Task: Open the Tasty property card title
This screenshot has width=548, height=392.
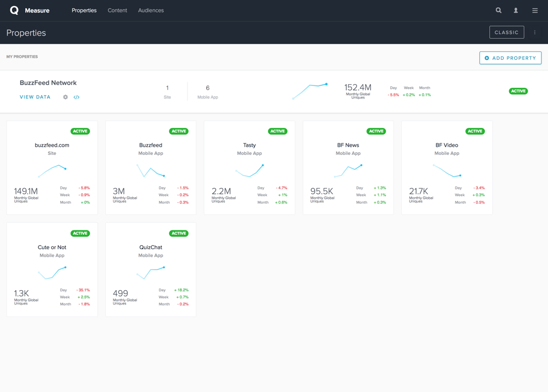Action: pyautogui.click(x=249, y=145)
